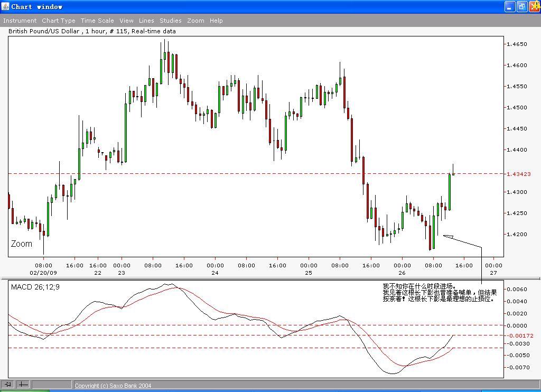Click the empty status field in bottom bar
This screenshot has width=541, height=392.
pyautogui.click(x=52, y=384)
